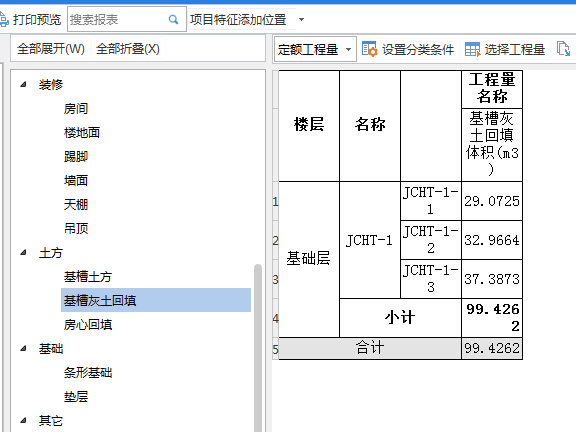
Task: Click the value 37.3873
Action: (492, 279)
